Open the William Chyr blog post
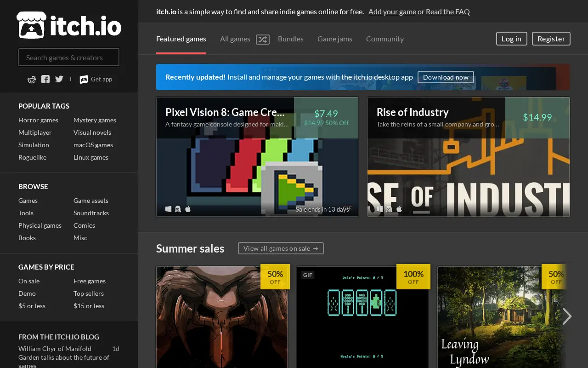 tap(64, 357)
